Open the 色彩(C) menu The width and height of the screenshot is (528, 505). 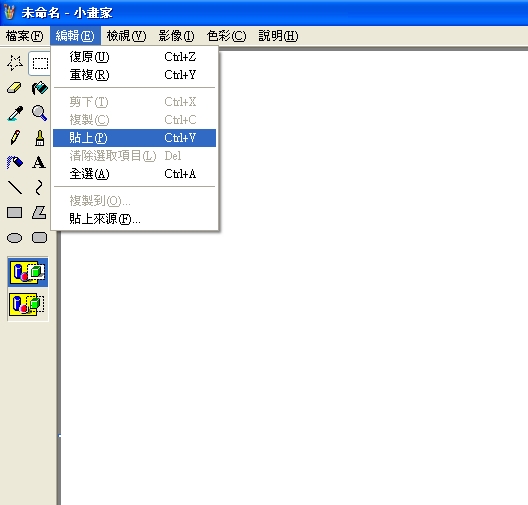(227, 36)
